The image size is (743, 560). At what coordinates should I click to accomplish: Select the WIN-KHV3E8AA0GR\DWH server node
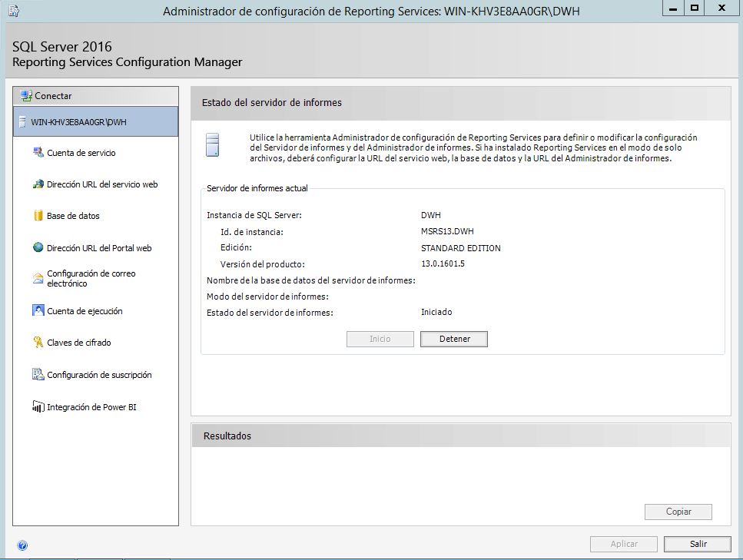tap(78, 121)
